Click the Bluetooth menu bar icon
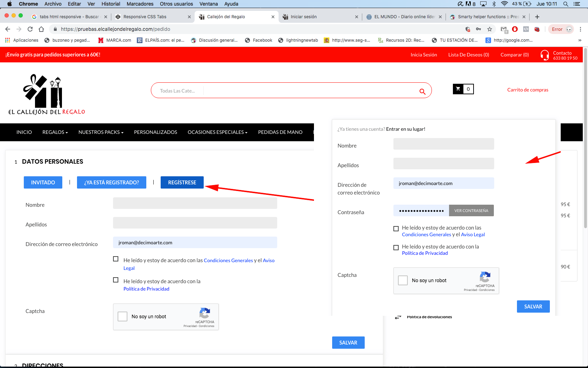The height and width of the screenshot is (368, 588). pyautogui.click(x=494, y=4)
